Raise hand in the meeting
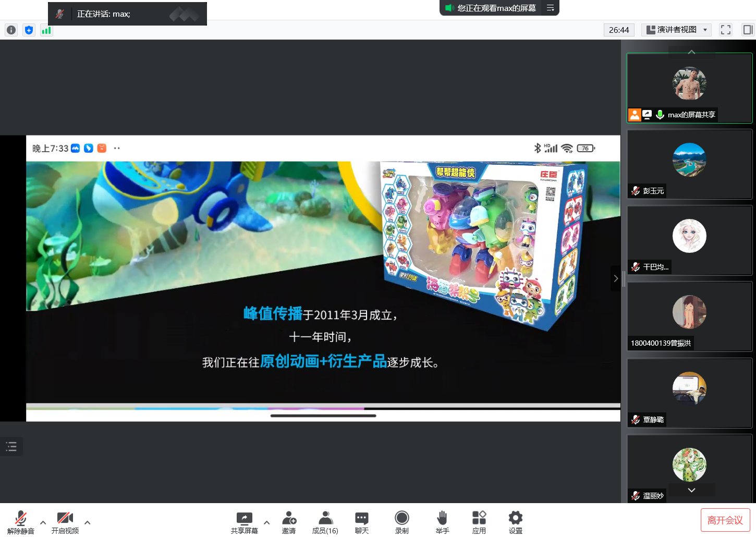 pyautogui.click(x=442, y=522)
